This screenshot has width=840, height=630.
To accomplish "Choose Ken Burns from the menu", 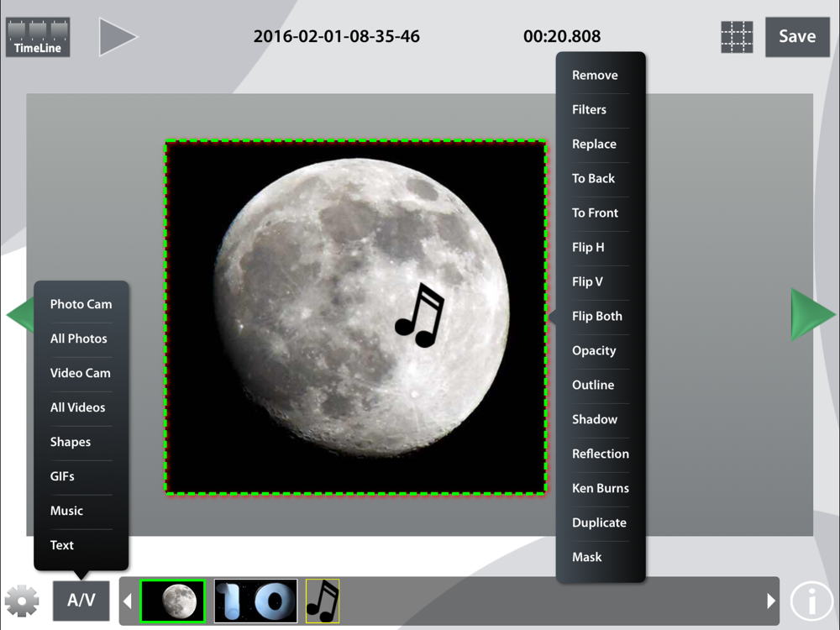I will pyautogui.click(x=600, y=488).
